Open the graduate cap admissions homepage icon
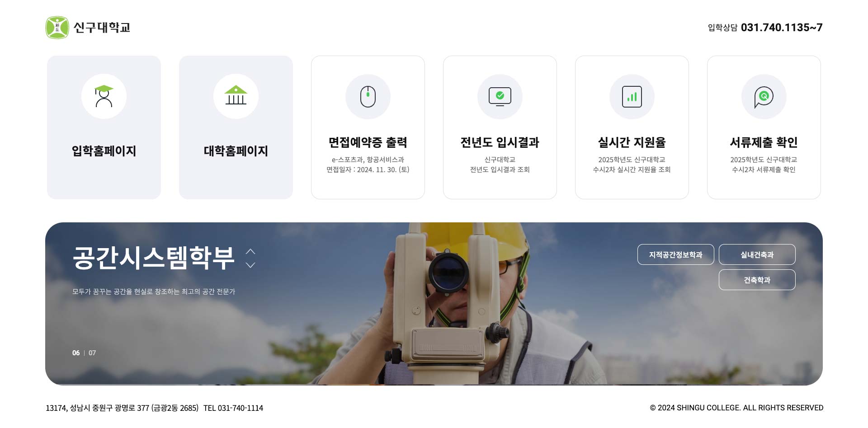 104,96
